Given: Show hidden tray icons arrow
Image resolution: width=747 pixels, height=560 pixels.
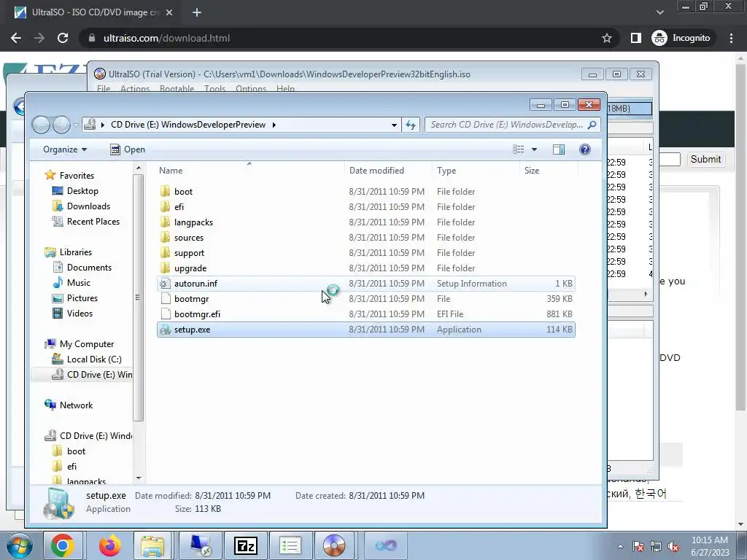Looking at the screenshot, I should tap(620, 546).
